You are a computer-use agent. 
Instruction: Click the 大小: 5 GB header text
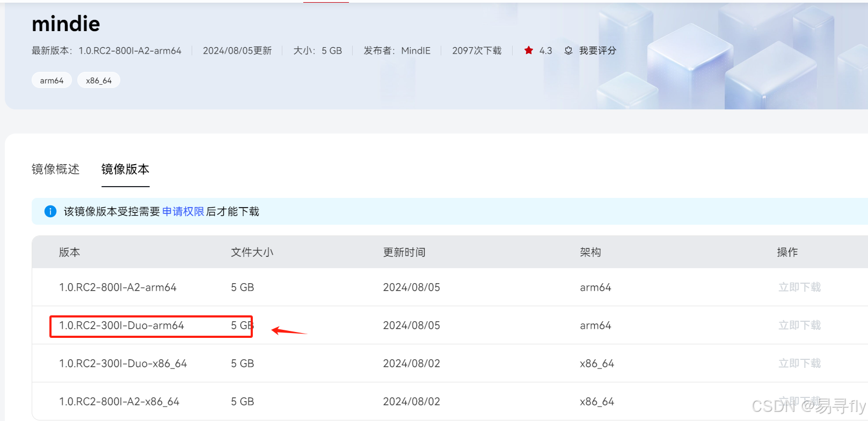point(318,50)
